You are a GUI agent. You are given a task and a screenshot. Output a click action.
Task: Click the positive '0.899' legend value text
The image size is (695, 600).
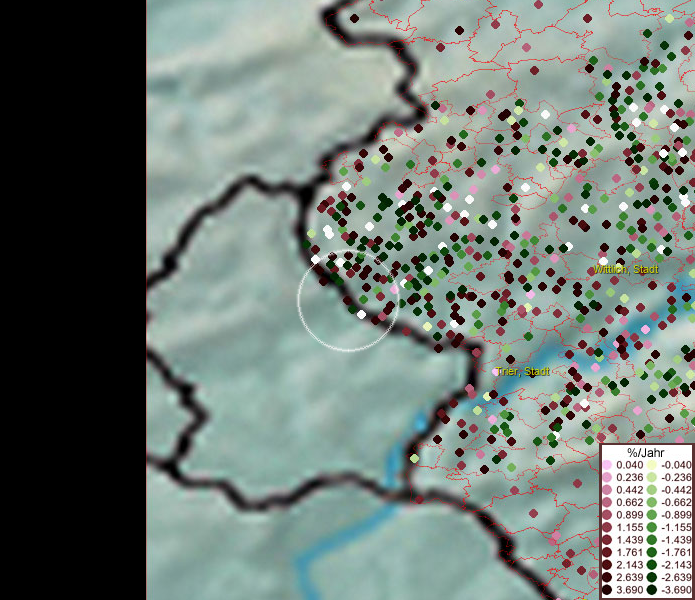[629, 515]
